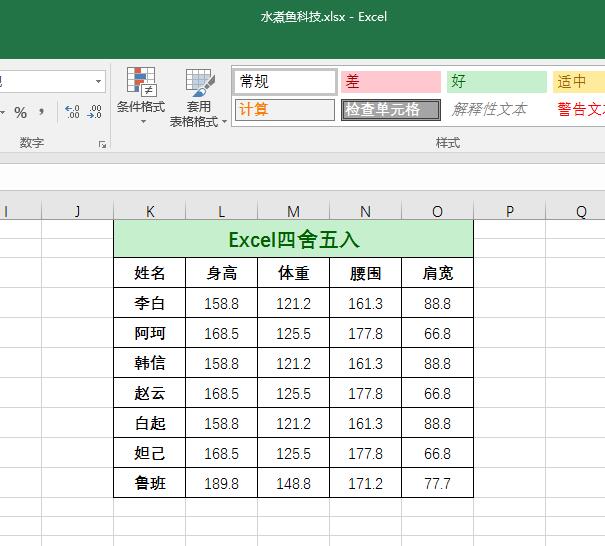Select the 赵云 name cell
The width and height of the screenshot is (605, 546).
tap(150, 393)
